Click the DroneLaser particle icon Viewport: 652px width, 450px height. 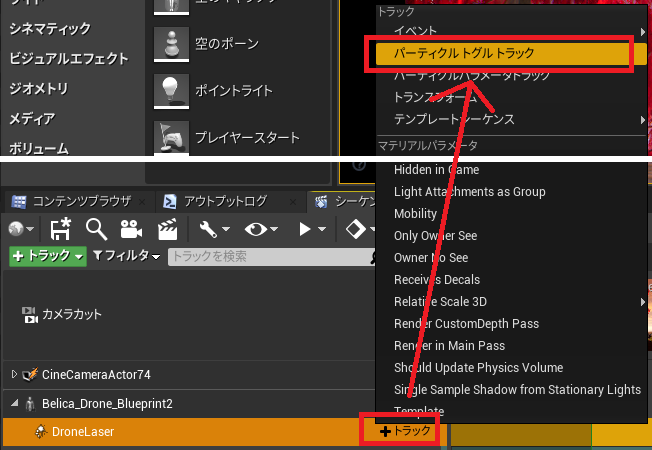41,432
